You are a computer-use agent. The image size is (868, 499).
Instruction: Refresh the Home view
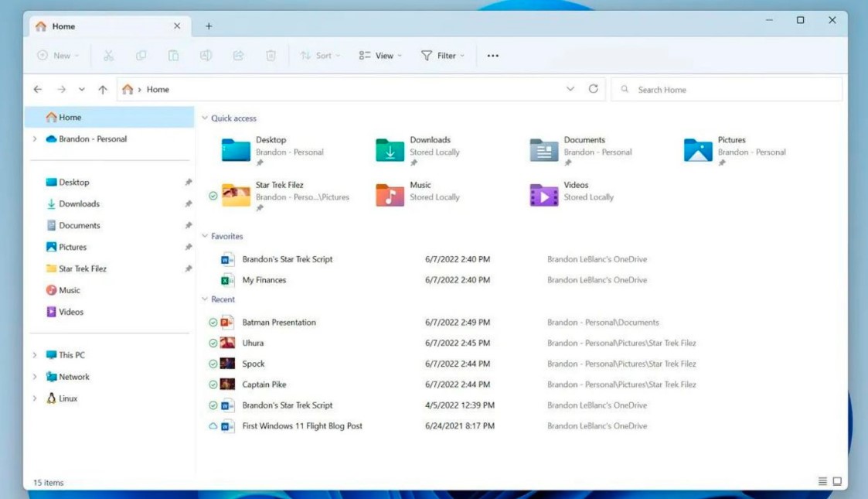[593, 89]
